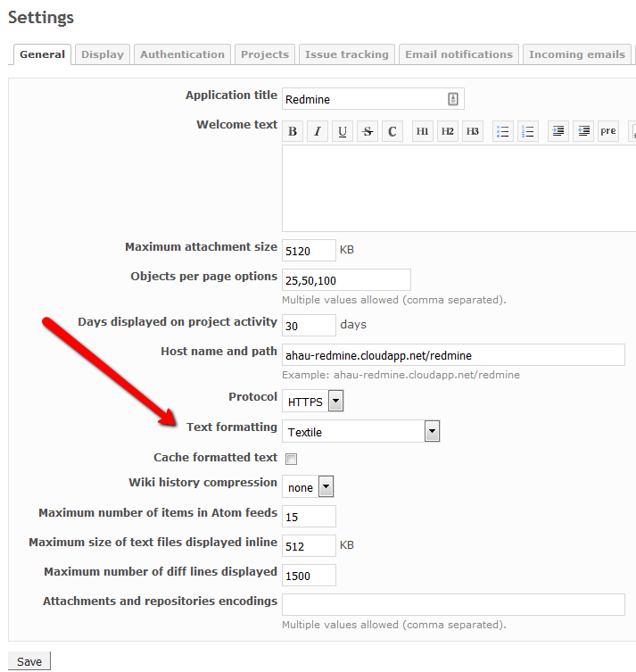This screenshot has width=636, height=672.
Task: Click the Host name and path field
Action: (453, 355)
